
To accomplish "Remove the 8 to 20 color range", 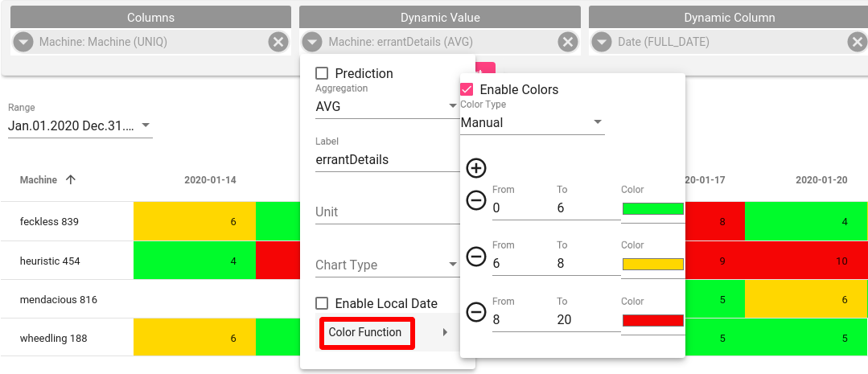I will 476,312.
